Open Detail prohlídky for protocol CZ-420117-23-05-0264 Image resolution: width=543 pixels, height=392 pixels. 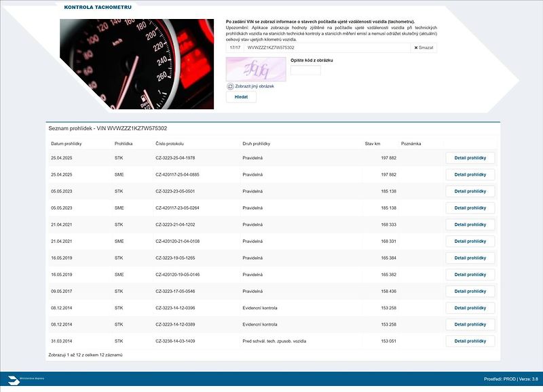470,208
